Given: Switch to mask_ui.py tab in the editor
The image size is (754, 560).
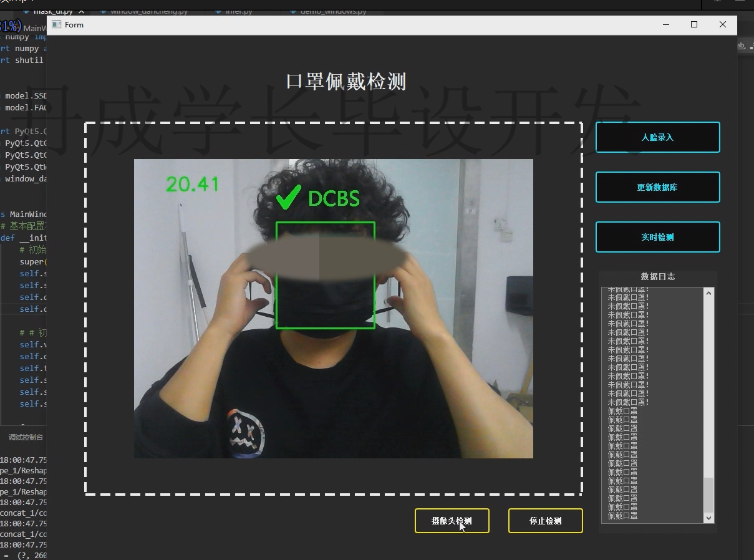Looking at the screenshot, I should tap(52, 11).
